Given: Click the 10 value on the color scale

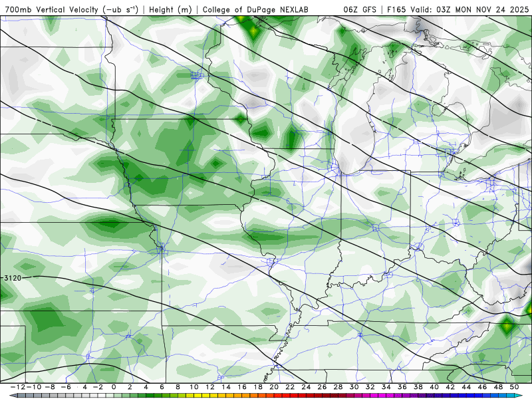Looking at the screenshot, I should [x=194, y=387].
